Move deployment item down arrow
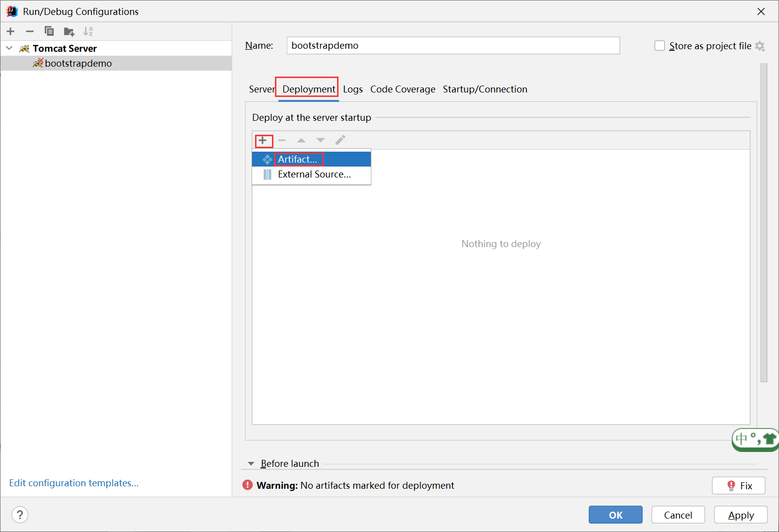The height and width of the screenshot is (532, 779). click(x=321, y=140)
